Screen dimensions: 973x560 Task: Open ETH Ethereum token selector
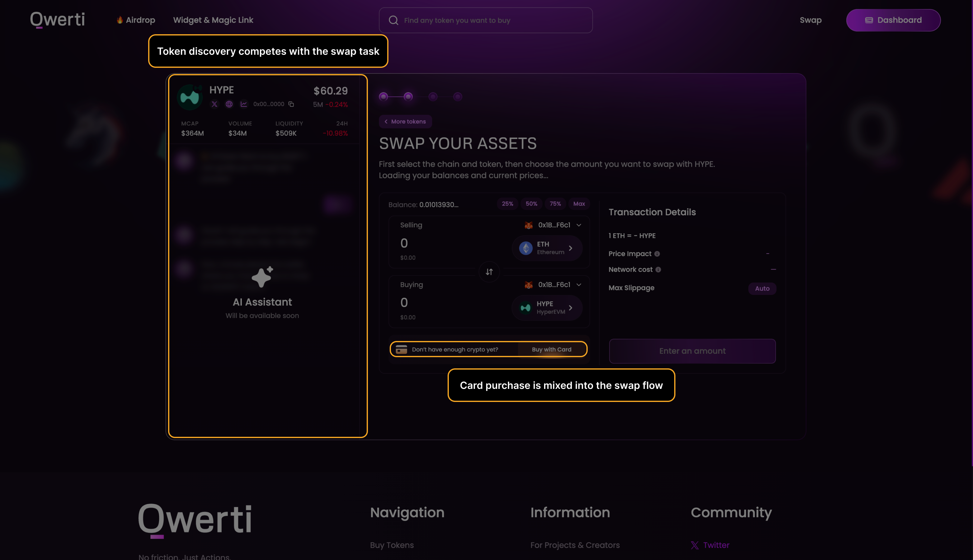[547, 248]
